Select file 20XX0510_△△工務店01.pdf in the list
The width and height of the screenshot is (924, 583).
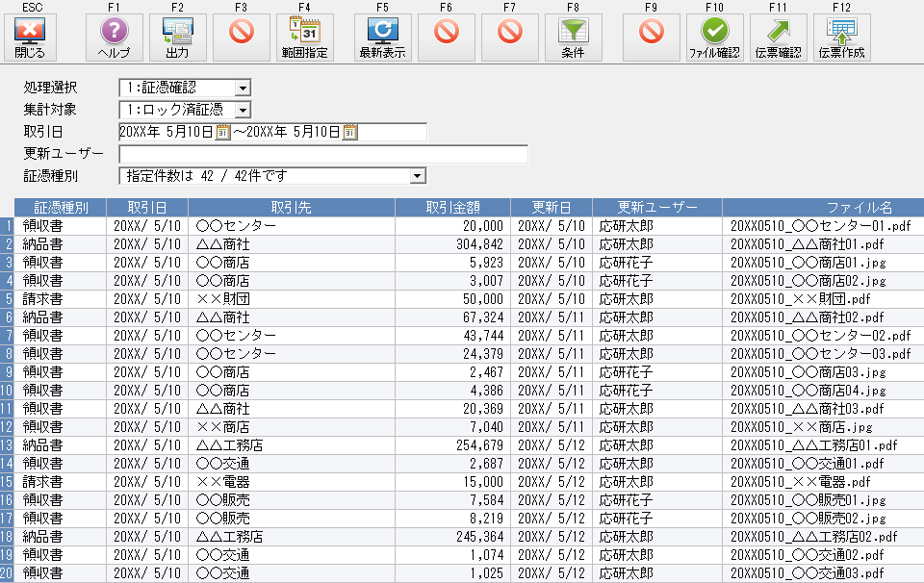[x=813, y=444]
